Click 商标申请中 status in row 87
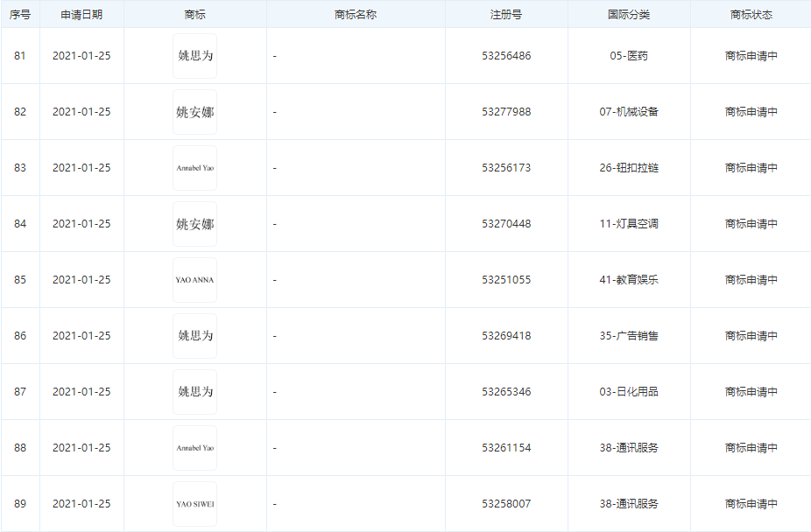Image resolution: width=811 pixels, height=532 pixels. coord(751,391)
